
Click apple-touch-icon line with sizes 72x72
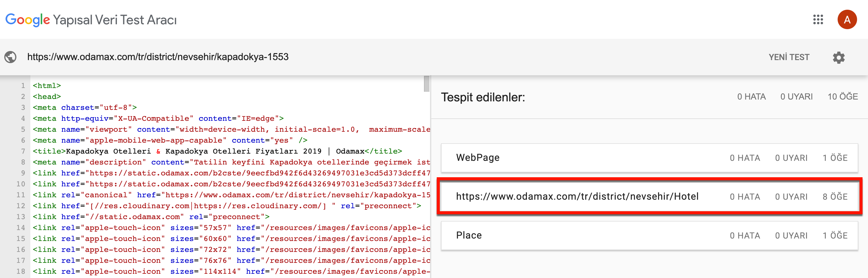(231, 250)
